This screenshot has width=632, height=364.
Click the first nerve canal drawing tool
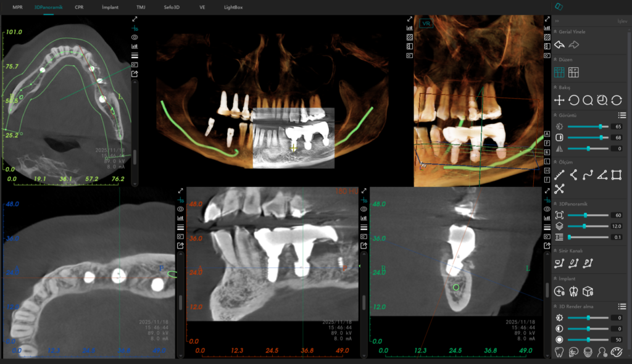click(x=559, y=264)
